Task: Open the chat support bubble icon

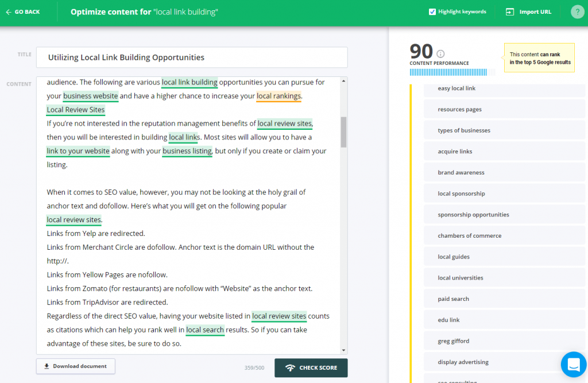Action: (x=572, y=364)
